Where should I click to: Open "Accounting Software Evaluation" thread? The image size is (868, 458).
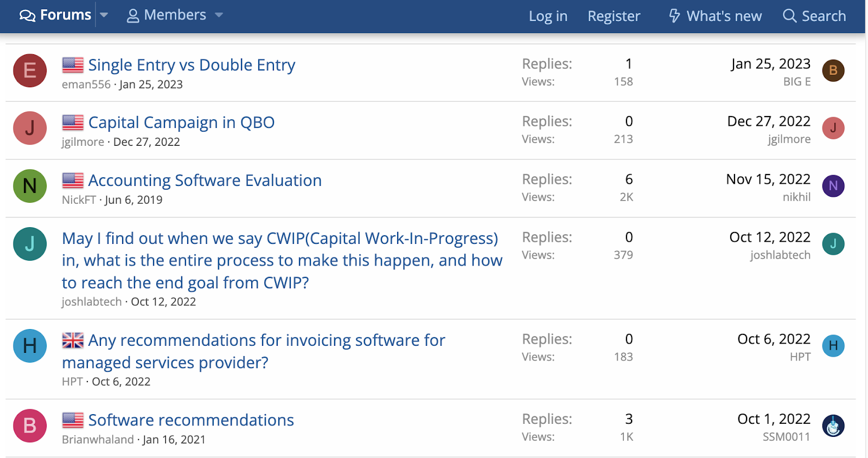pyautogui.click(x=205, y=180)
